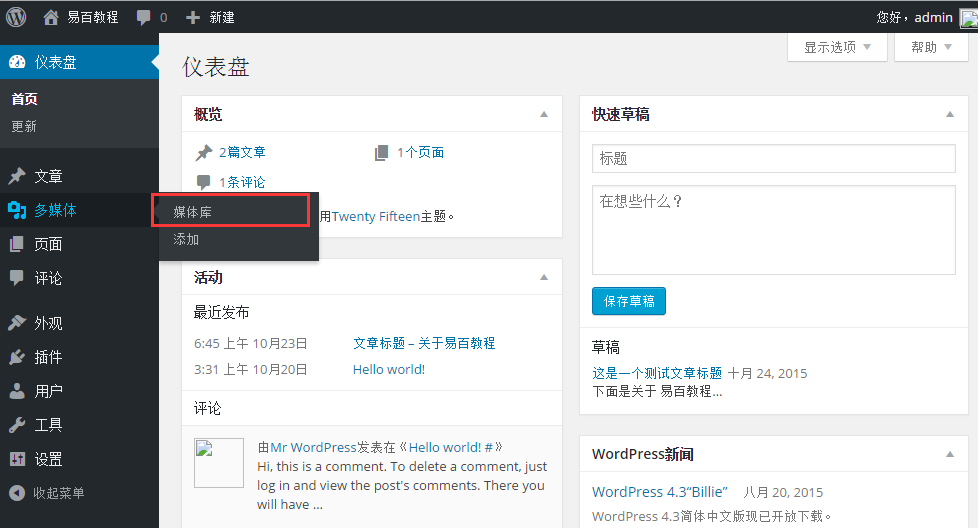Click the dashboard gauge icon beside 仪表盘
This screenshot has width=978, height=528.
click(17, 62)
